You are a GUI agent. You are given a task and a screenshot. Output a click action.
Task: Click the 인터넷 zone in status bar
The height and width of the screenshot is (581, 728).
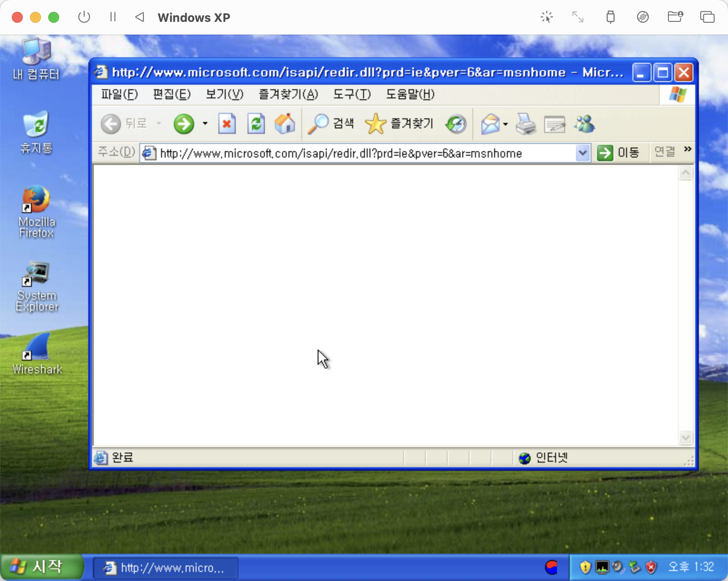point(544,458)
